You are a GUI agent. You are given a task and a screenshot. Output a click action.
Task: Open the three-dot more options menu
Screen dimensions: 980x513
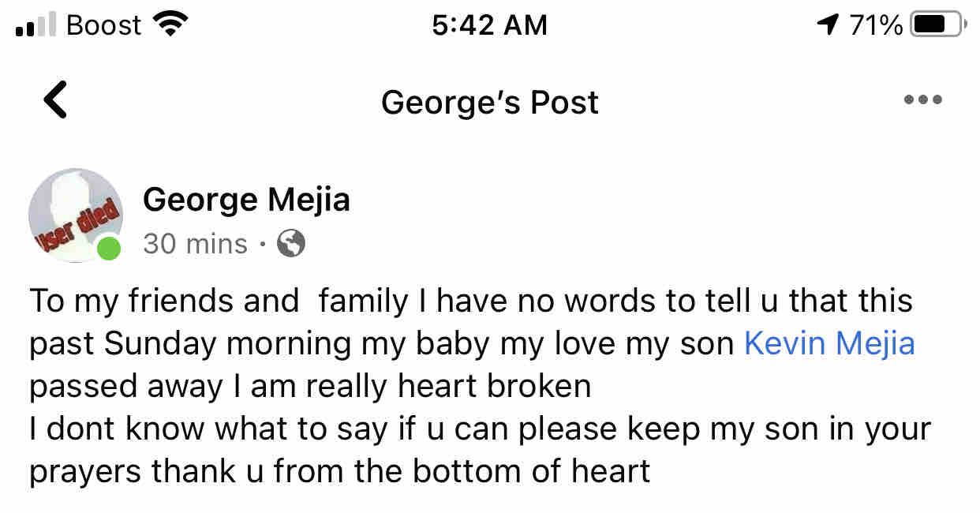(923, 100)
